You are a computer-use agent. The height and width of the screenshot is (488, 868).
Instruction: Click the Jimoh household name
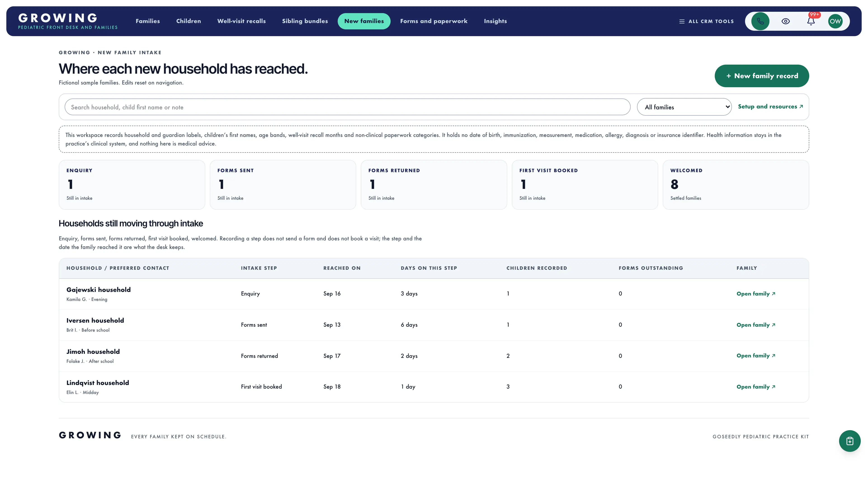point(93,352)
